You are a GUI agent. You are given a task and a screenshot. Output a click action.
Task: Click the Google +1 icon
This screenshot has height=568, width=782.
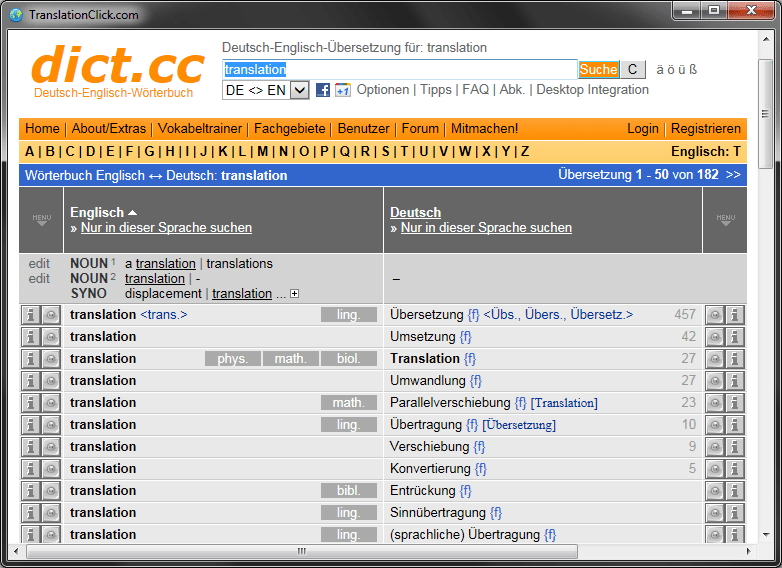click(343, 90)
